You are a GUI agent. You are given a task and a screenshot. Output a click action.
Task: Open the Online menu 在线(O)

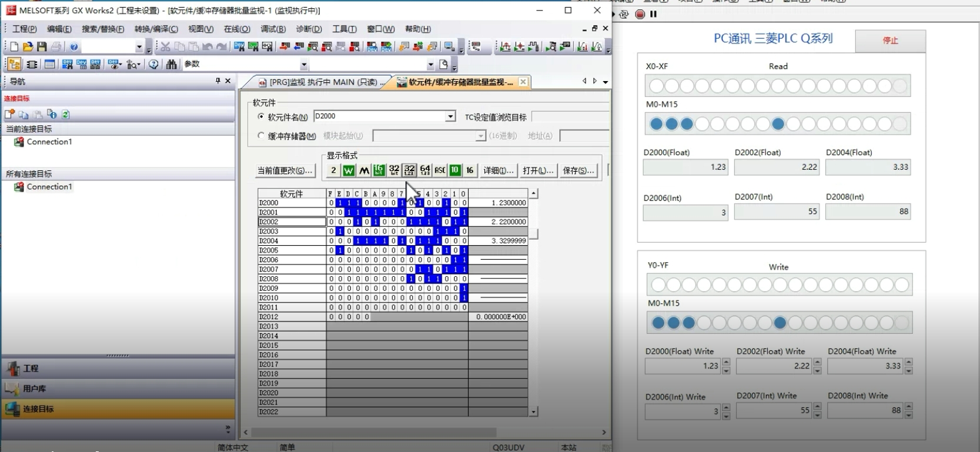pos(237,29)
